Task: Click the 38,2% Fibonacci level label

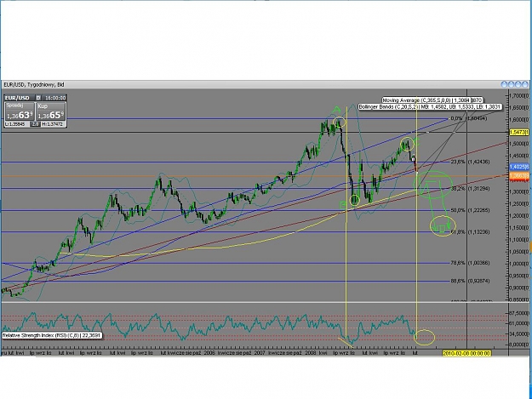Action: coord(470,189)
